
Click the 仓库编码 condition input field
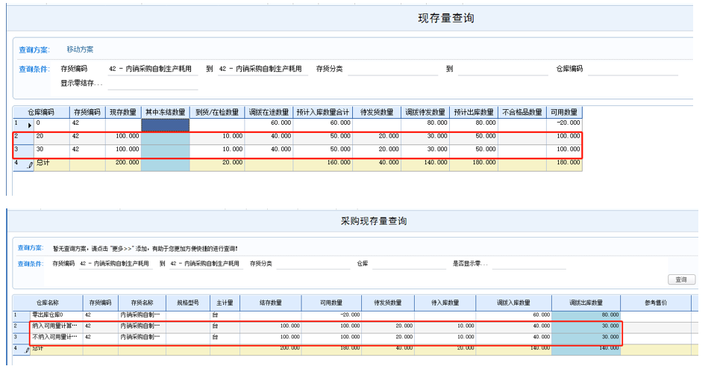633,69
